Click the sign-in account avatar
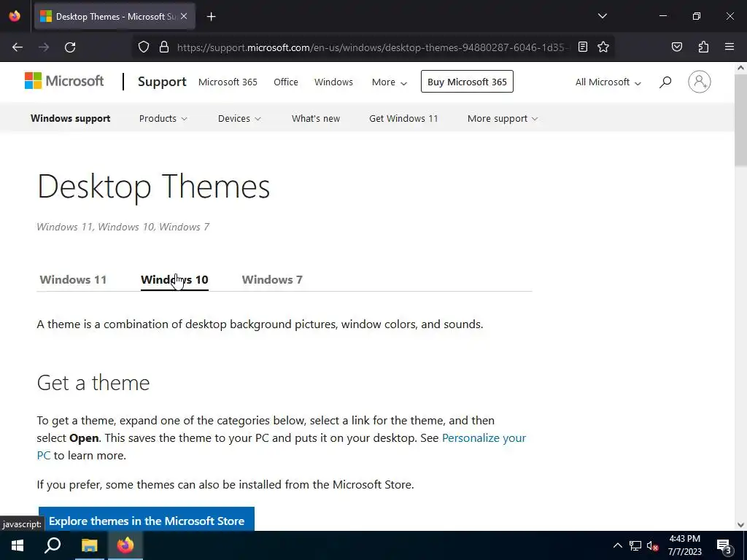Screen dimensions: 747x560 pos(700,82)
